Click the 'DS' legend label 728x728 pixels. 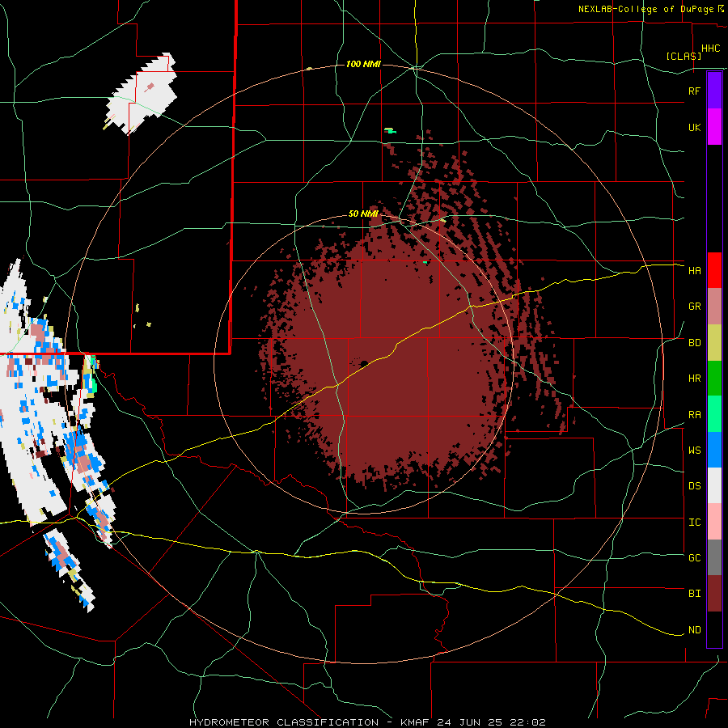click(x=694, y=486)
